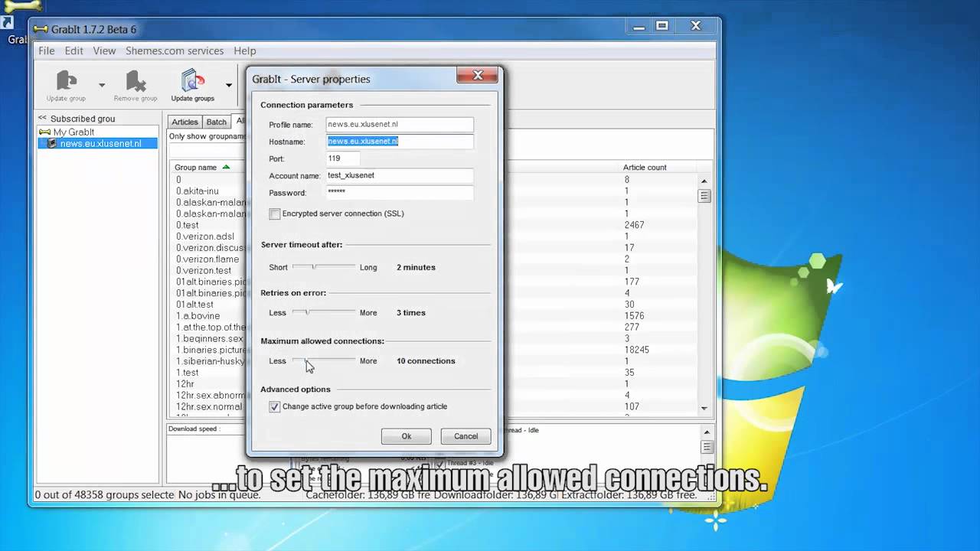Image resolution: width=980 pixels, height=551 pixels.
Task: Click the Update groups toolbar icon
Action: 192,85
